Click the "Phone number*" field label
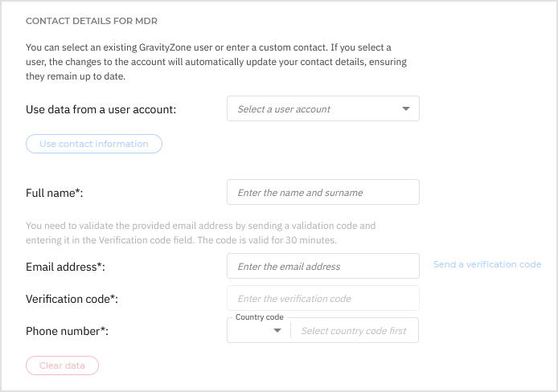The image size is (558, 392). (x=68, y=331)
